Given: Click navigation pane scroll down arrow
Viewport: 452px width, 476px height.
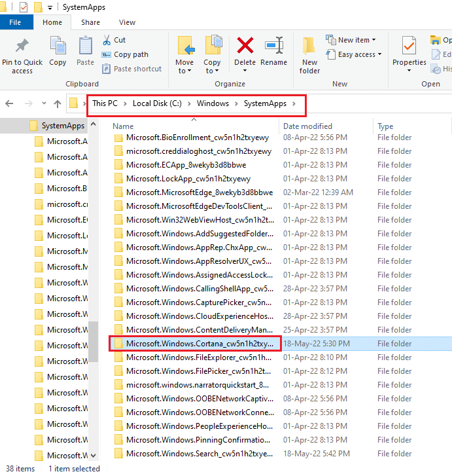Looking at the screenshot, I should 94,455.
